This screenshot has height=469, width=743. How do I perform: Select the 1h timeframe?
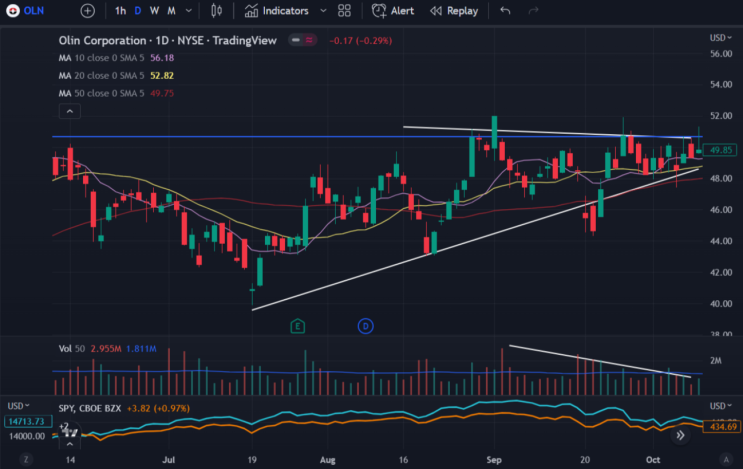(120, 11)
